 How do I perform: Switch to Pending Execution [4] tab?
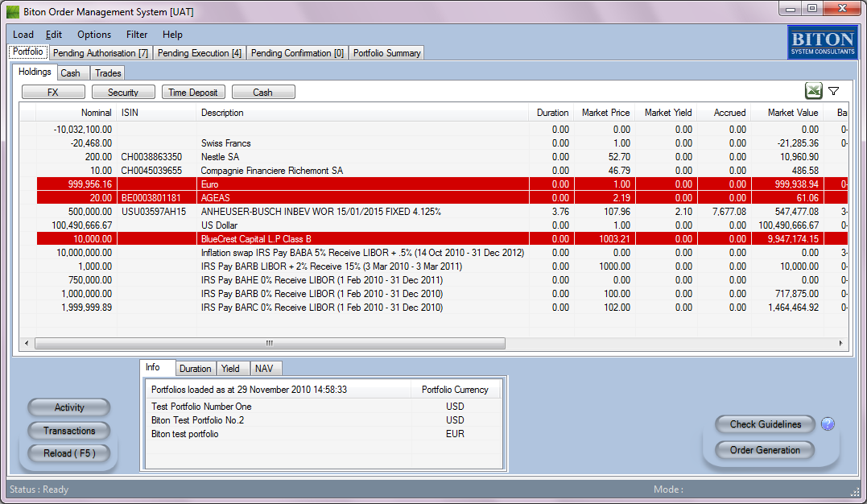(x=200, y=53)
